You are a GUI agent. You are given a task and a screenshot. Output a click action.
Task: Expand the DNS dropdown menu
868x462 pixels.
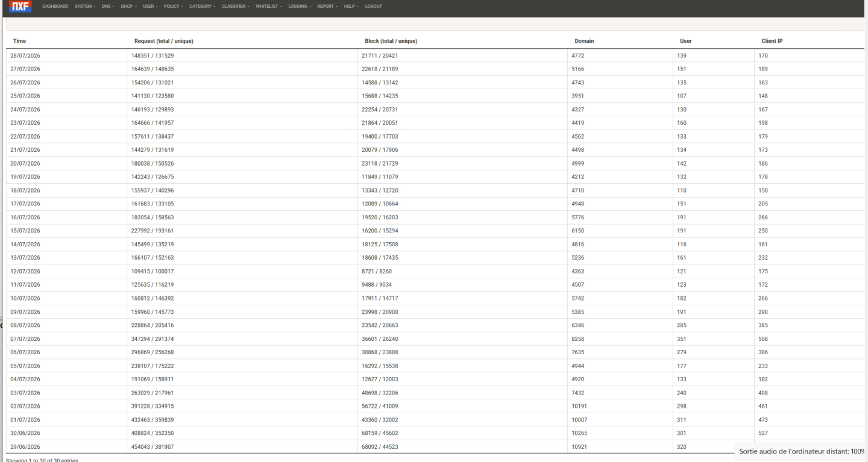pyautogui.click(x=108, y=7)
